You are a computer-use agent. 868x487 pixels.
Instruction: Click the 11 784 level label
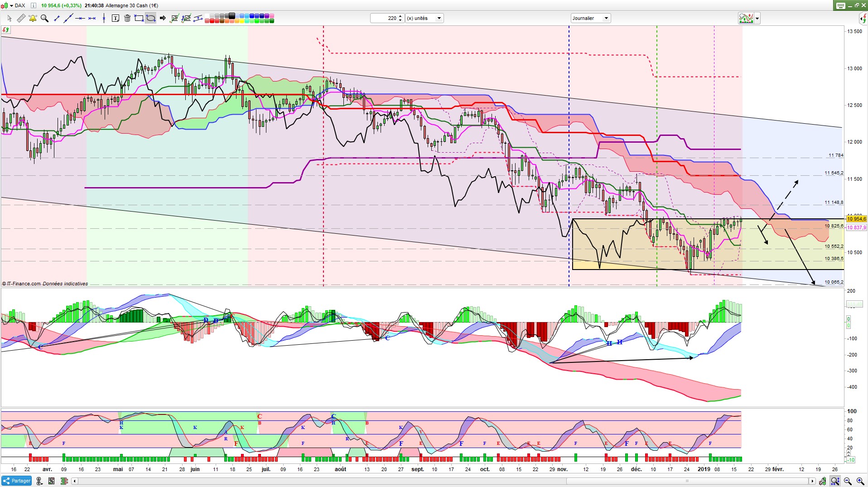pyautogui.click(x=836, y=155)
